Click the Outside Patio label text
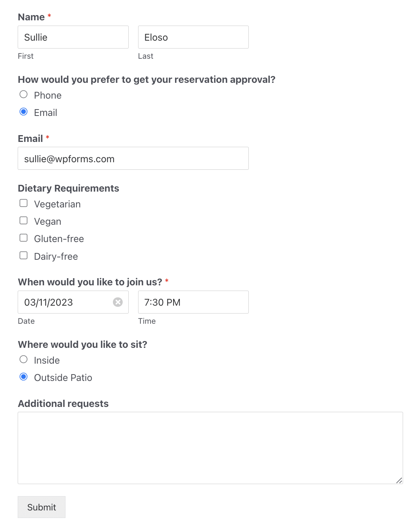420x527 pixels. pyautogui.click(x=63, y=378)
